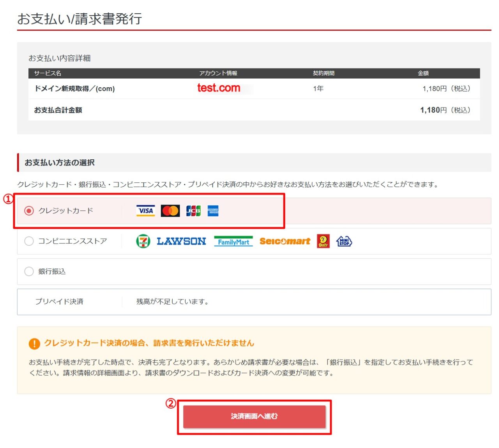Click the Daily Yamazaki logo
The height and width of the screenshot is (448, 499).
pyautogui.click(x=323, y=241)
